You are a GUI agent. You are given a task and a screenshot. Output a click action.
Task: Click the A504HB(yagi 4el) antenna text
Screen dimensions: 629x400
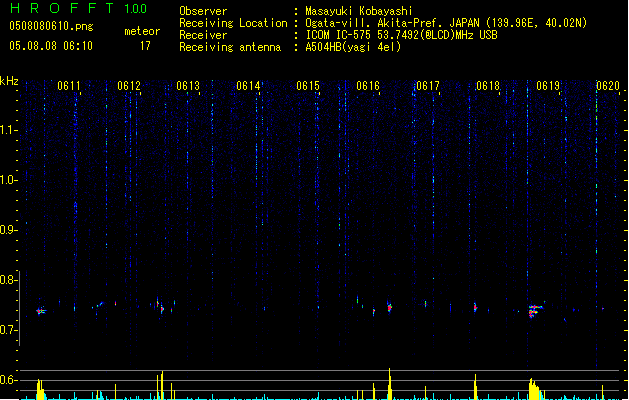pyautogui.click(x=353, y=47)
